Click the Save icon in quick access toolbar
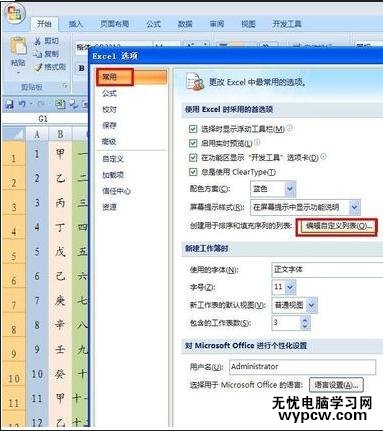Viewport: 383px width, 431px height. (x=9, y=104)
